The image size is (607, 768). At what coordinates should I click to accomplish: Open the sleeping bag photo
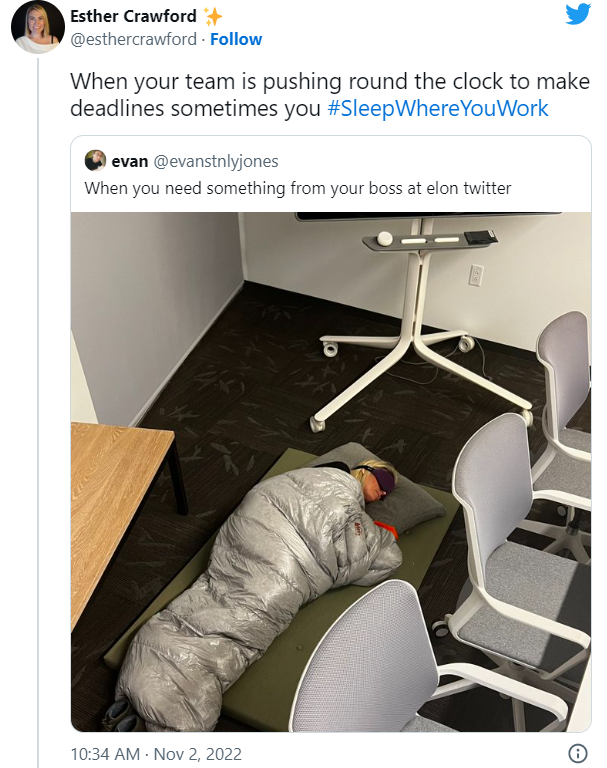[331, 472]
